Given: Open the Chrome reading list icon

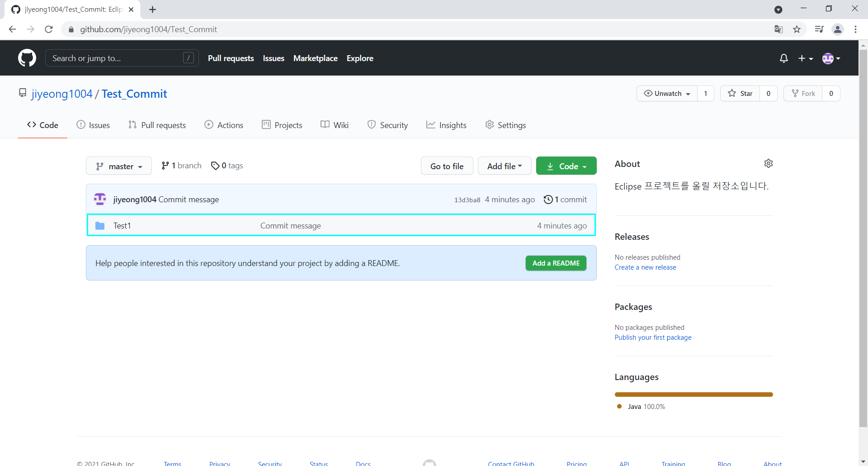Looking at the screenshot, I should [x=819, y=29].
